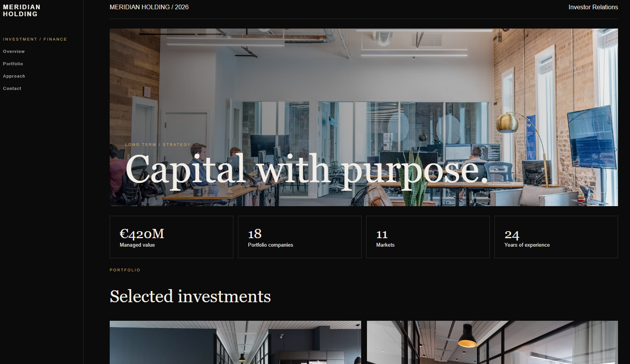Viewport: 630px width, 364px height.
Task: Select the Approach sidebar item
Action: [x=14, y=76]
